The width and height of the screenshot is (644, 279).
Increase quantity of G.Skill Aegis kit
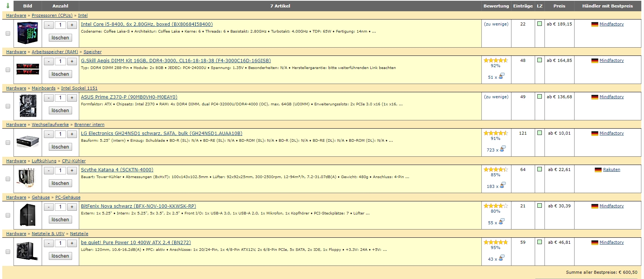click(72, 61)
